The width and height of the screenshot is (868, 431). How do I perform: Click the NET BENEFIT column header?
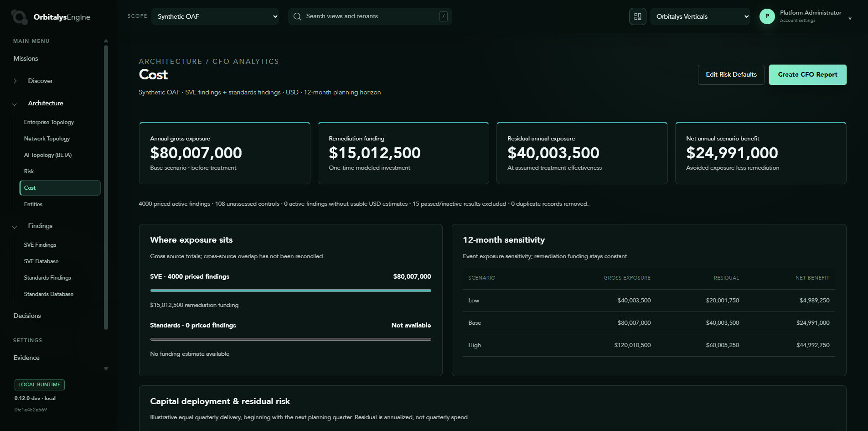(812, 278)
